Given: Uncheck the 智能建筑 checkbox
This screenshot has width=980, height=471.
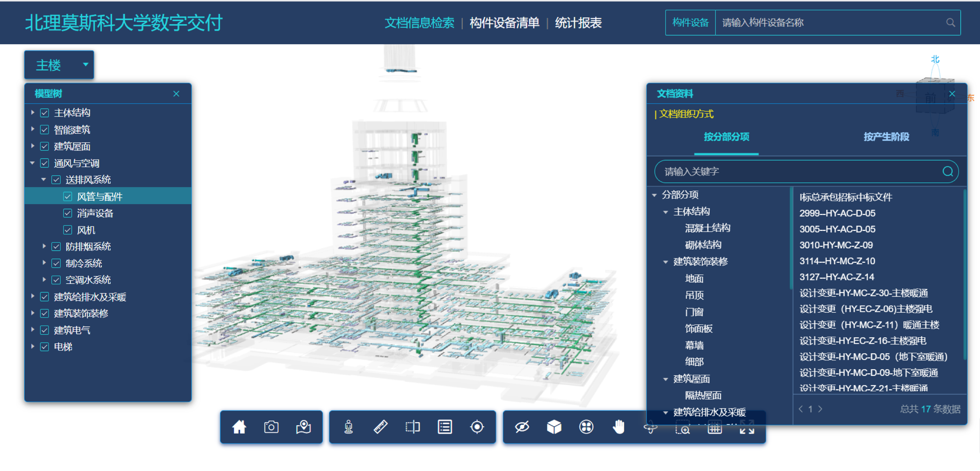Looking at the screenshot, I should pyautogui.click(x=45, y=130).
